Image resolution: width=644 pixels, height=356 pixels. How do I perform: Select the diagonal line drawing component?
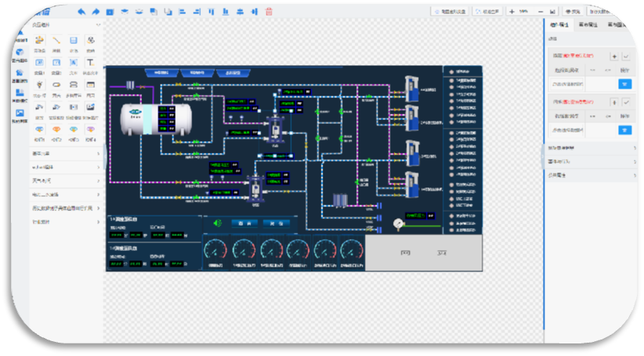[x=56, y=40]
